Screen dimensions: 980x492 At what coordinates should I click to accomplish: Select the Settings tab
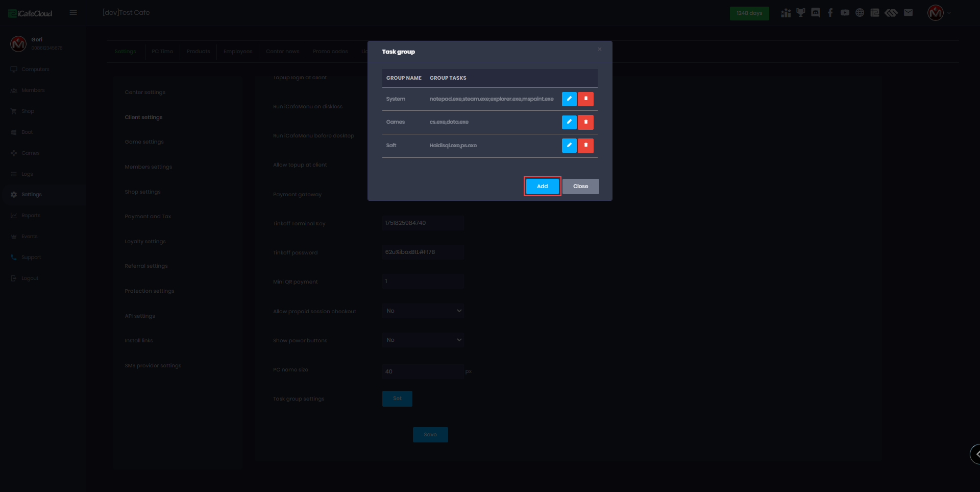tap(126, 52)
